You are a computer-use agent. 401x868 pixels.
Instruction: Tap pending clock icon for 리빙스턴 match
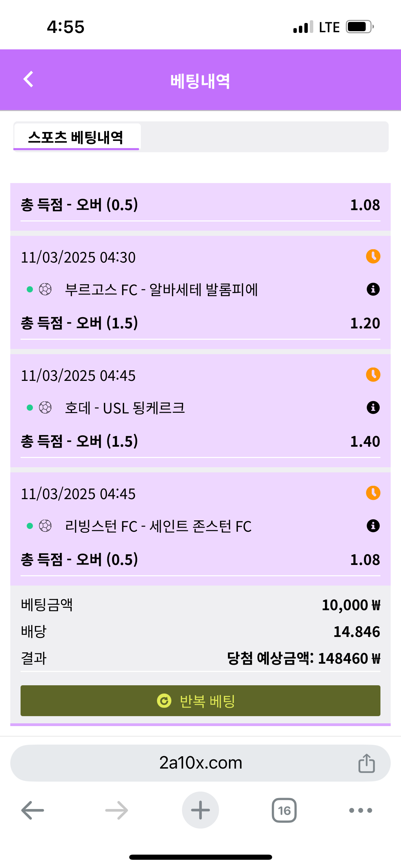pyautogui.click(x=373, y=493)
